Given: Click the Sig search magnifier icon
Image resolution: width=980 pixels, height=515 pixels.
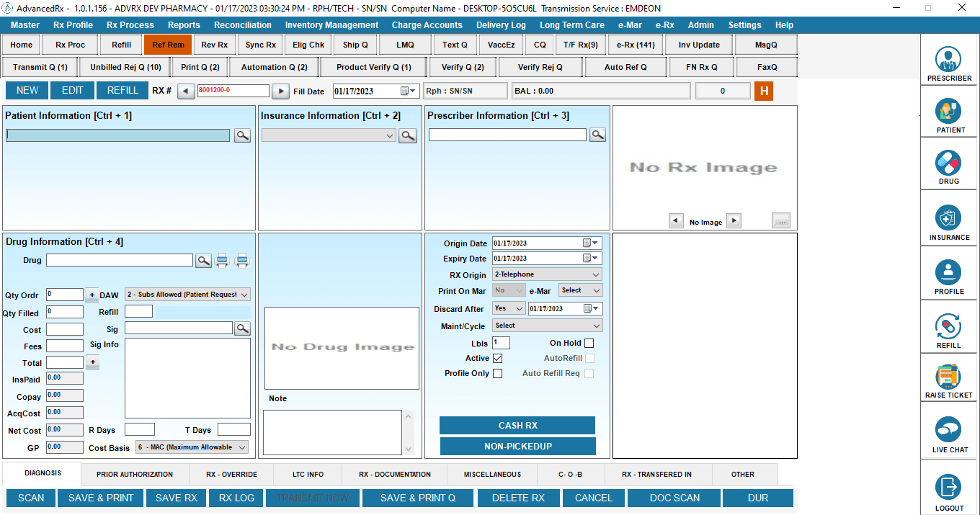Looking at the screenshot, I should 242,328.
